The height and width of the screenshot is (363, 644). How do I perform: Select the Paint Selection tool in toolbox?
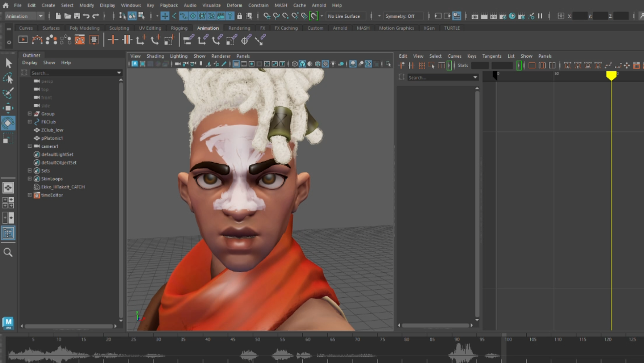[x=8, y=93]
